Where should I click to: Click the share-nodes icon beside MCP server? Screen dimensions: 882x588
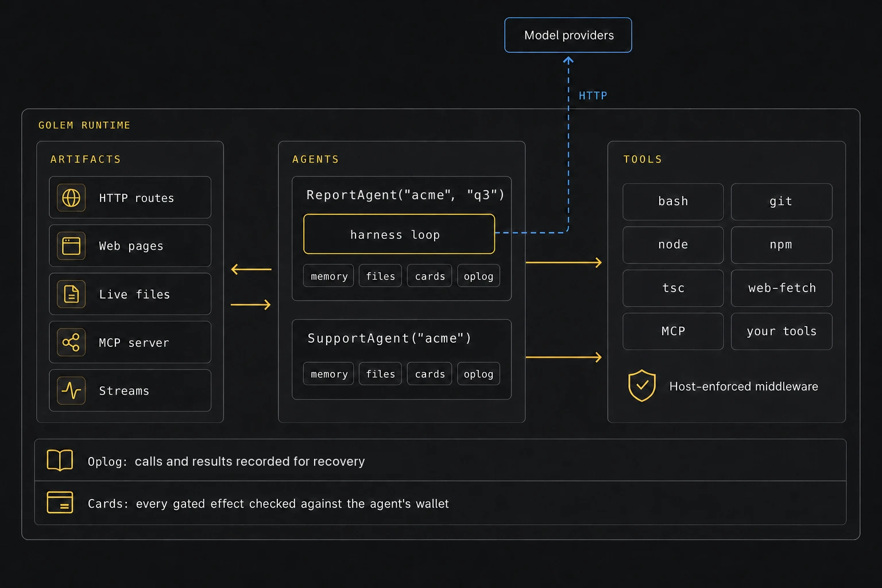[71, 342]
